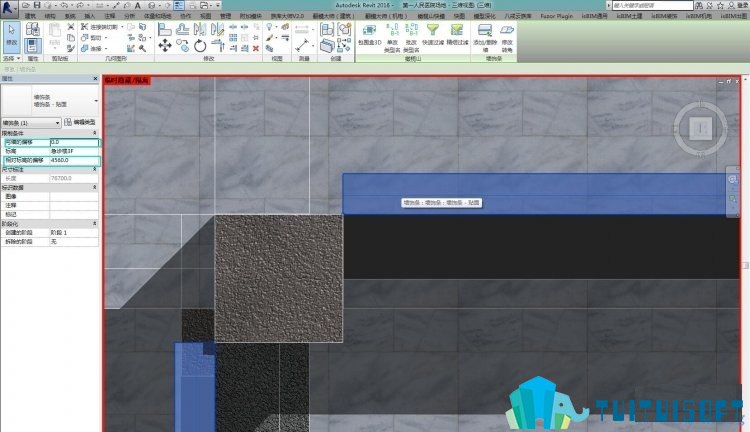Select the Mirror draw axis tool
This screenshot has width=750, height=432.
218,30
